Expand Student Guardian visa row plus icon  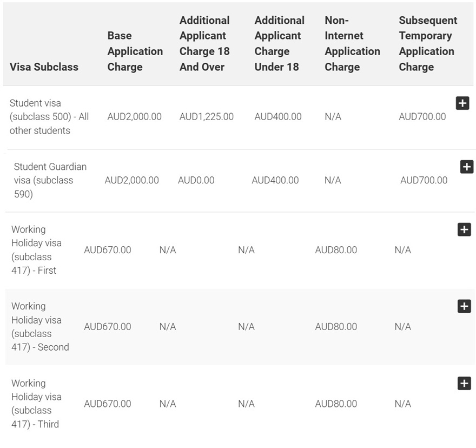466,167
